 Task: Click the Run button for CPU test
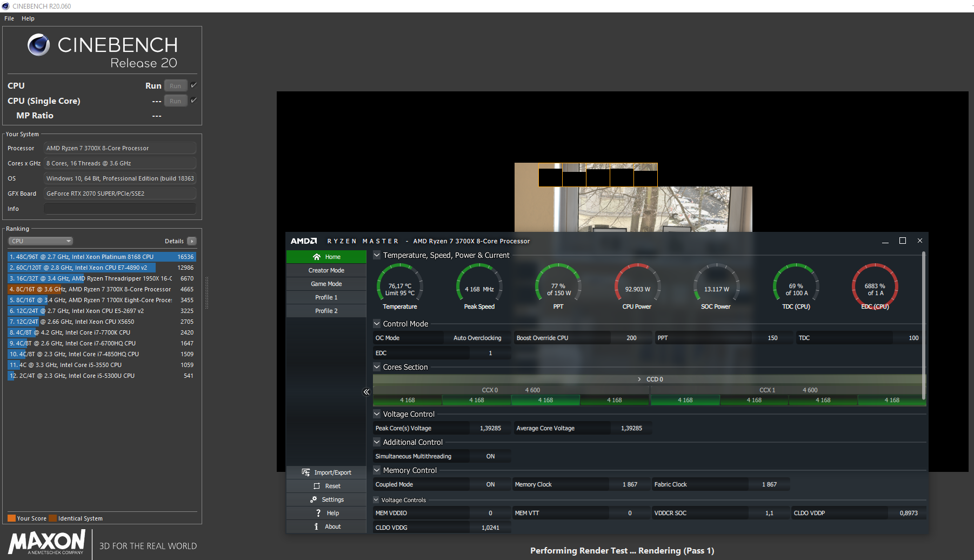176,86
